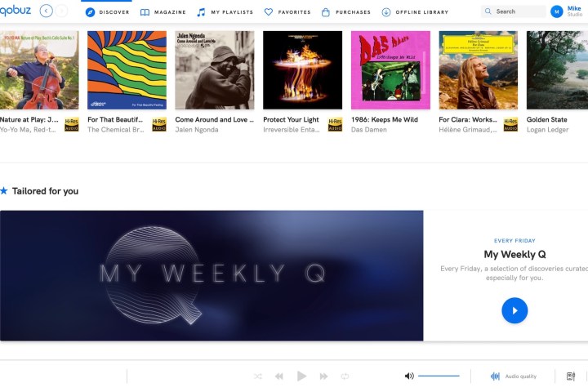Click Jalen Ngonda artist name
The image size is (588, 392).
(197, 130)
